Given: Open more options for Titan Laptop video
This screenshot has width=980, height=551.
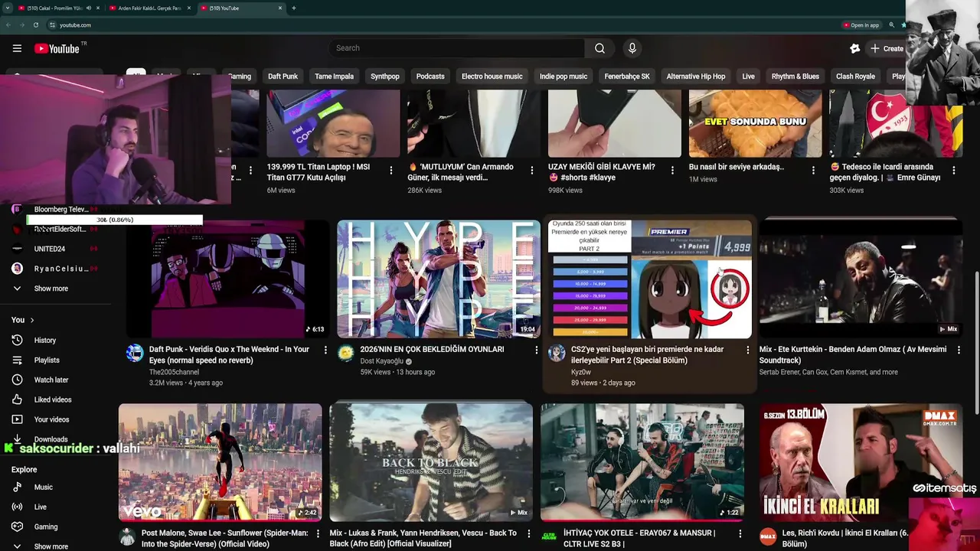Looking at the screenshot, I should pos(391,170).
